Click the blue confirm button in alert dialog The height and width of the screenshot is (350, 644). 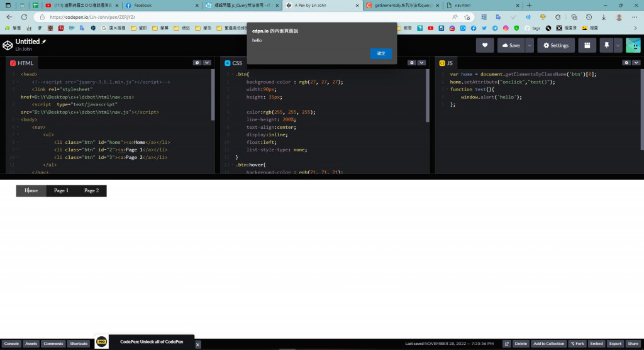380,53
